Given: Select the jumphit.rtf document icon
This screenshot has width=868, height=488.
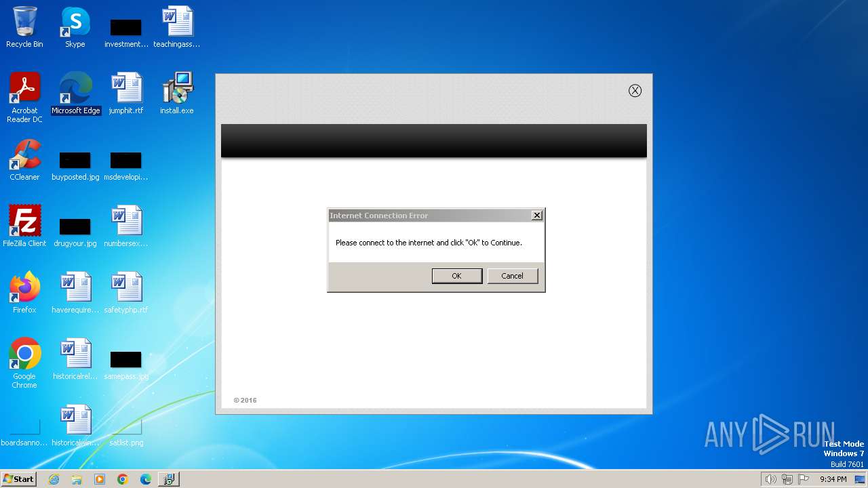Looking at the screenshot, I should click(126, 94).
